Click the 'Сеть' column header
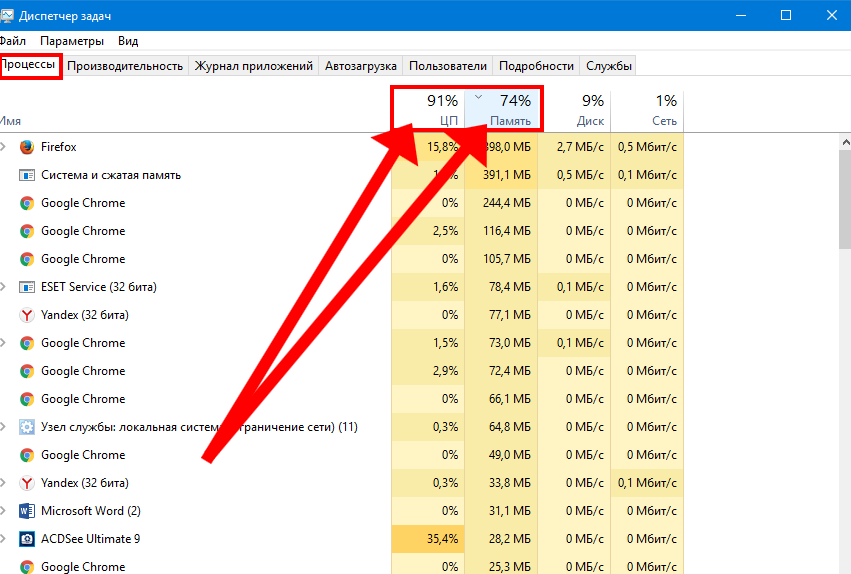The image size is (851, 574). tap(647, 110)
